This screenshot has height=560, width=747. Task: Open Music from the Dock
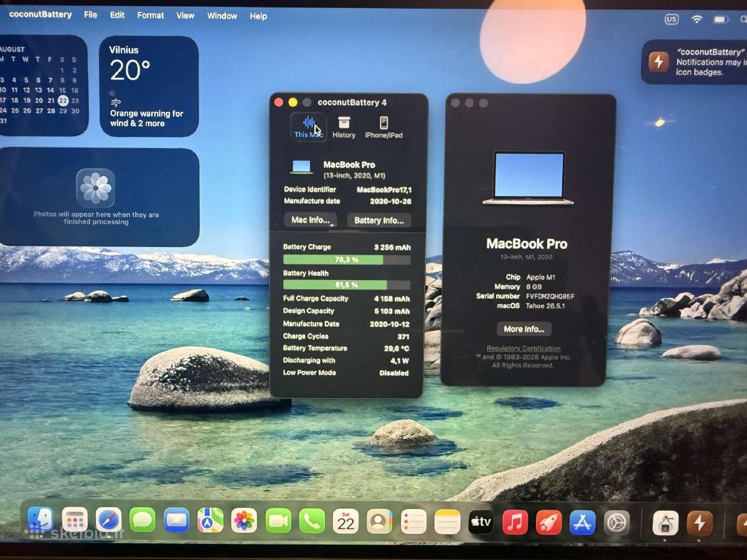point(515,523)
